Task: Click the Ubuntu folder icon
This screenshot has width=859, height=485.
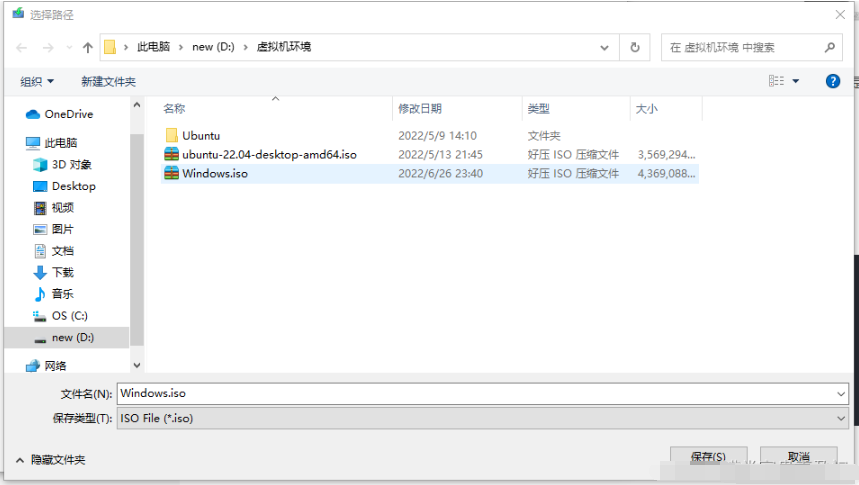Action: 171,135
